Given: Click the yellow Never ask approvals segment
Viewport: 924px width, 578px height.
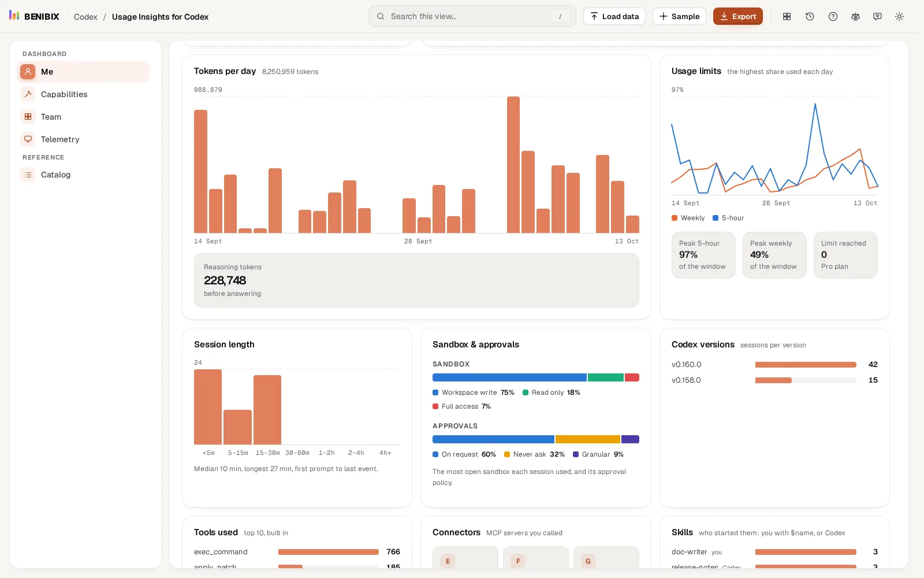Looking at the screenshot, I should (x=588, y=439).
